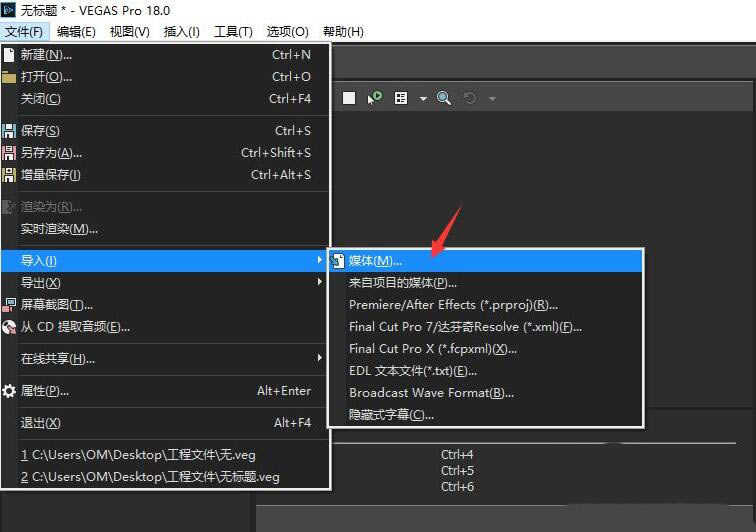Click the Ctrl+6 shortcut row behind the menu
Screen dimensions: 756x532
click(457, 487)
